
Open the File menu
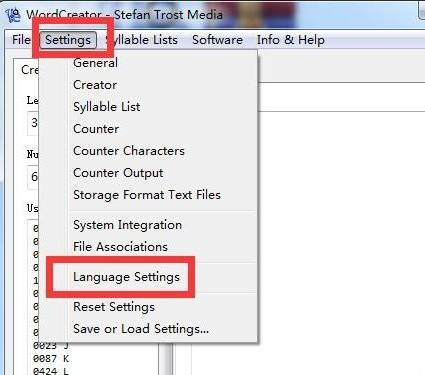point(21,40)
